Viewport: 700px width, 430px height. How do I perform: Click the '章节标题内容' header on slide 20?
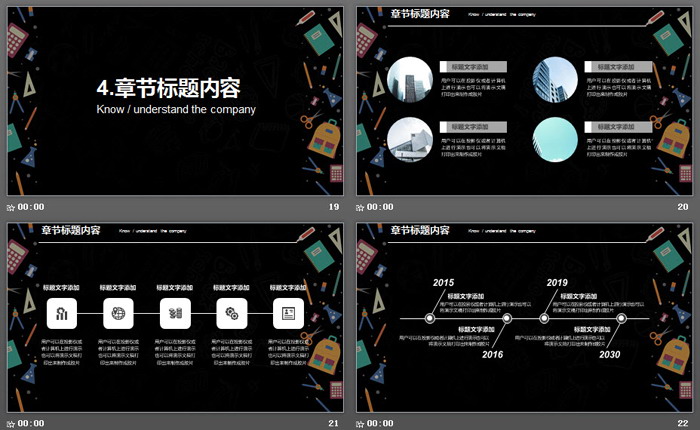[x=420, y=14]
